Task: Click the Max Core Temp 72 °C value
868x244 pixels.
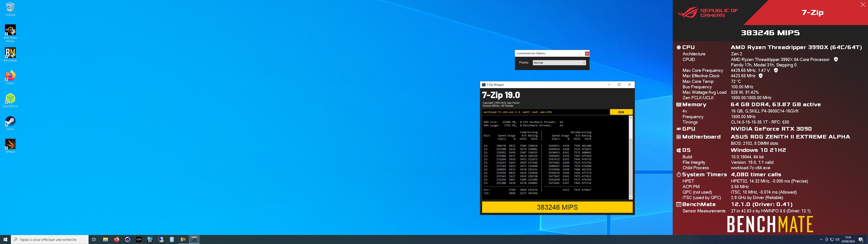Action: click(x=736, y=81)
